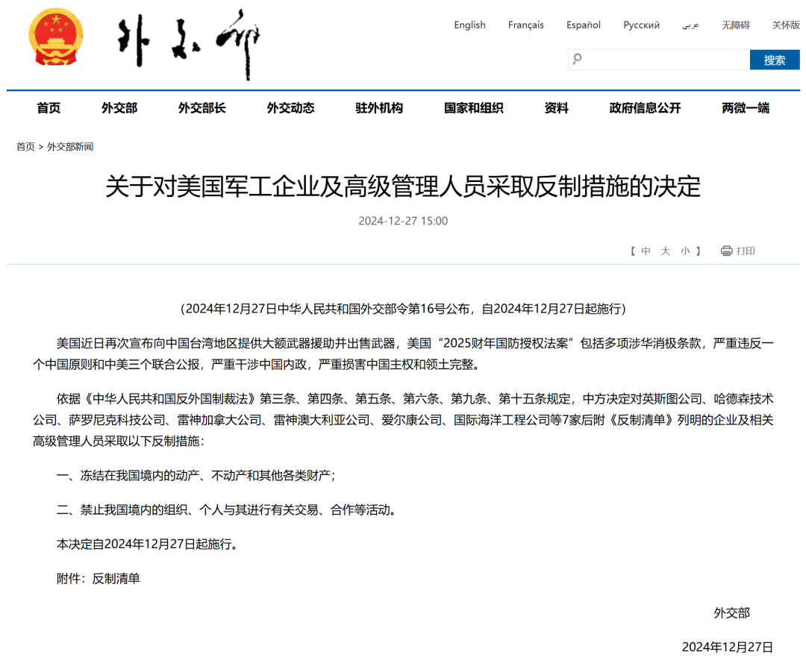Toggle the 关怀版 care mode
Image resolution: width=806 pixels, height=672 pixels.
tap(785, 25)
